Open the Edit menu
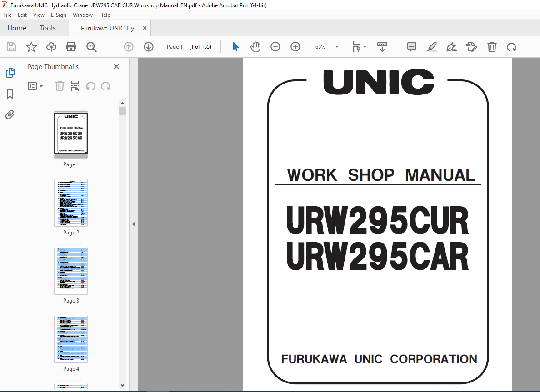This screenshot has height=392, width=540. 22,15
